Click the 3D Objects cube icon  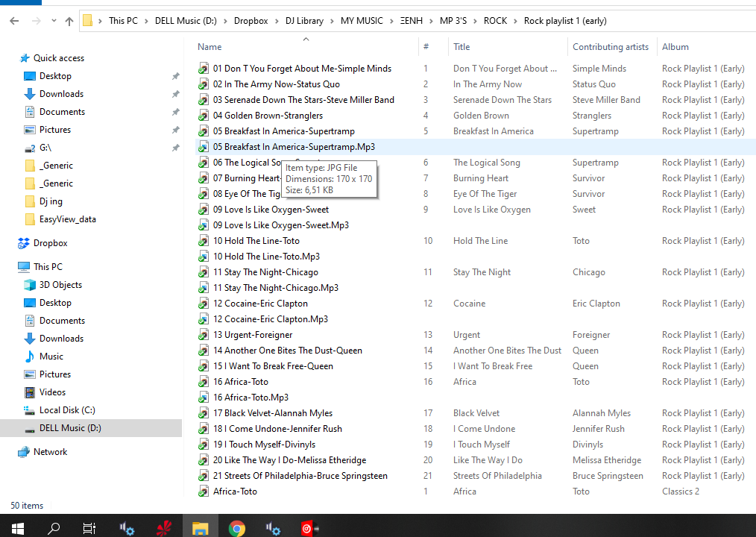point(30,285)
